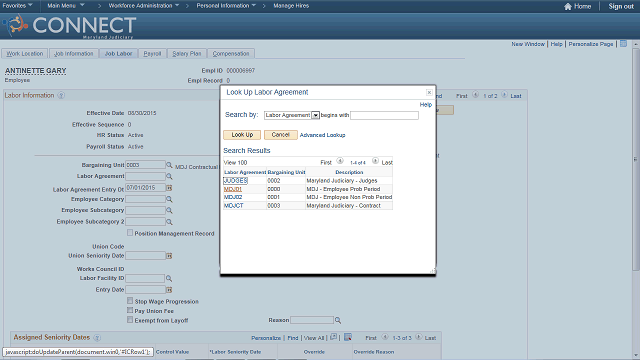Click the Reason field lookup magnifier
This screenshot has width=640, height=360.
pos(338,320)
